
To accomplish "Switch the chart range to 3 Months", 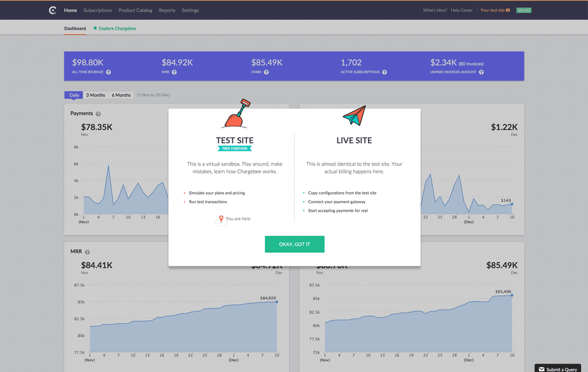I will (95, 95).
